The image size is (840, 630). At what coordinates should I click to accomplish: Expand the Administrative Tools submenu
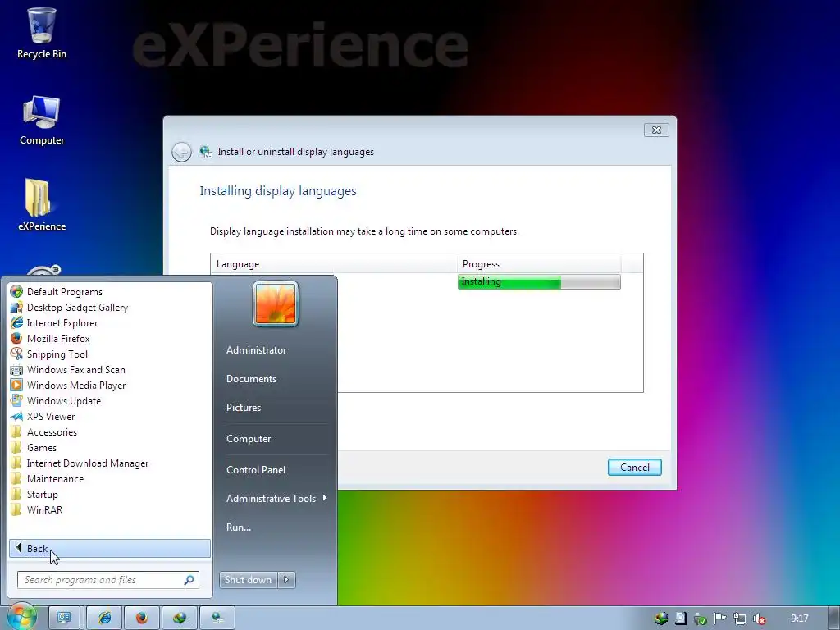point(276,498)
